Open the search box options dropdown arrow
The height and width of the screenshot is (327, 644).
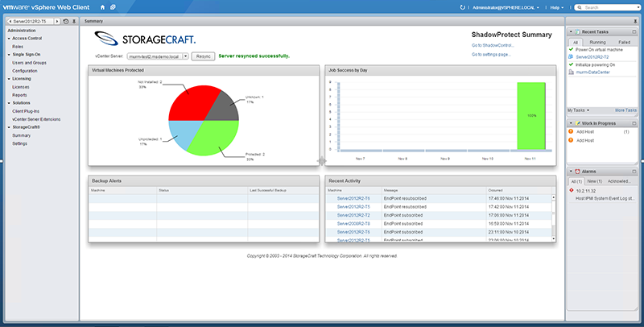639,7
